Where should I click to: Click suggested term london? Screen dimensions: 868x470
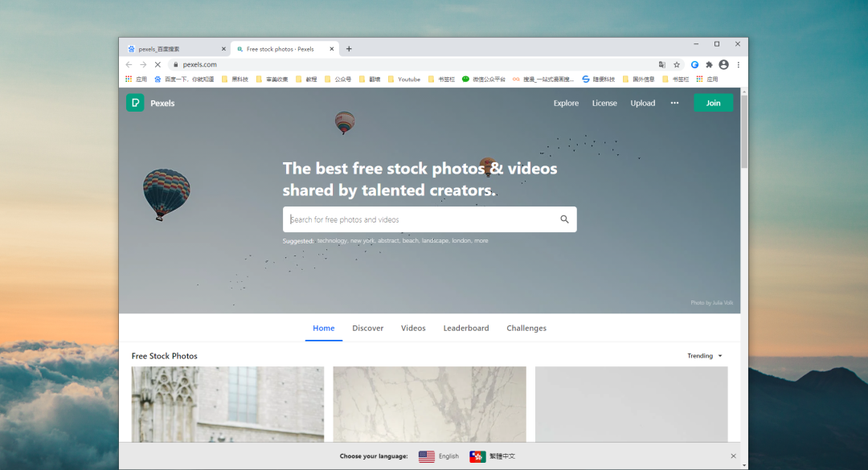tap(461, 241)
